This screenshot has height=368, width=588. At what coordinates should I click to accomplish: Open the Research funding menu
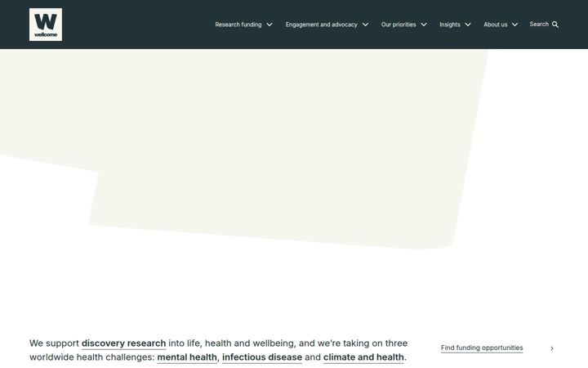[x=238, y=25]
